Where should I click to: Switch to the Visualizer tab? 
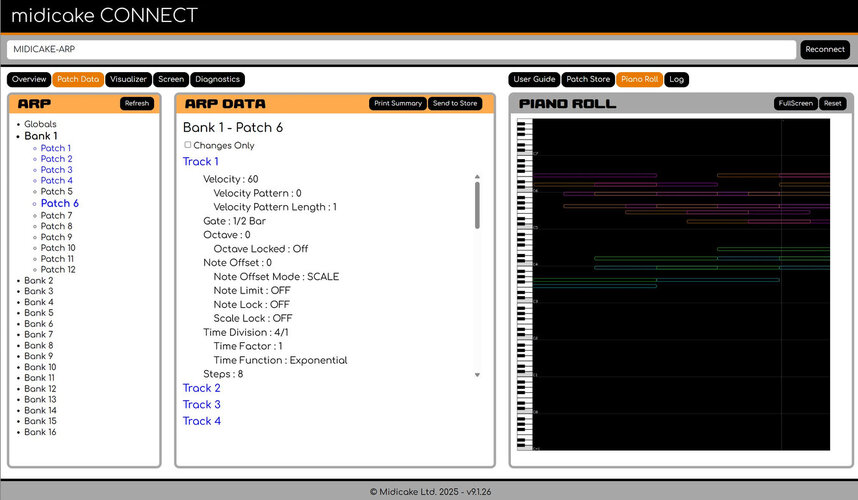click(128, 79)
